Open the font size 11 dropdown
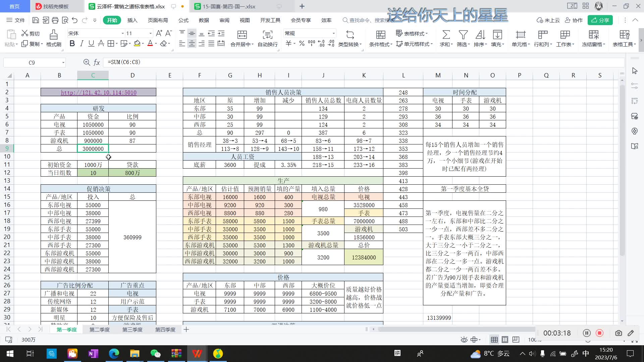 click(x=150, y=33)
